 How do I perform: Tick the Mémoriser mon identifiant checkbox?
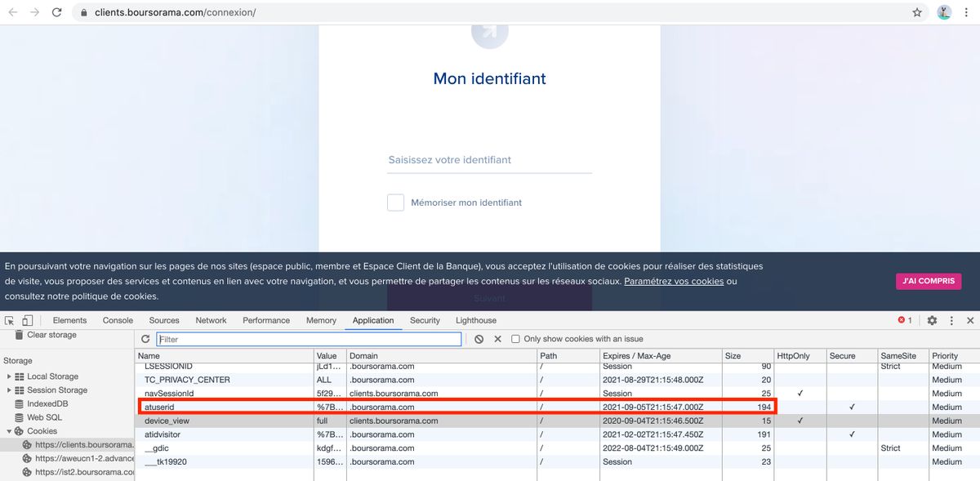pyautogui.click(x=395, y=203)
